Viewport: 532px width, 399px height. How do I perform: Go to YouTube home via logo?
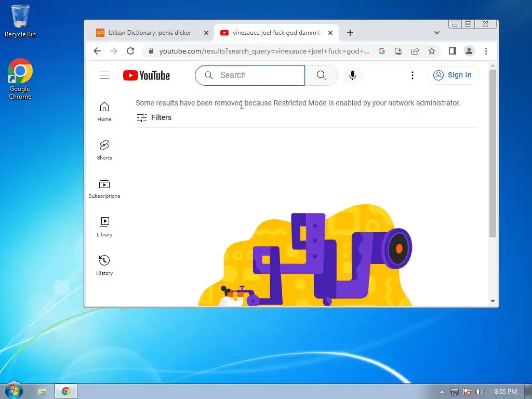[146, 75]
